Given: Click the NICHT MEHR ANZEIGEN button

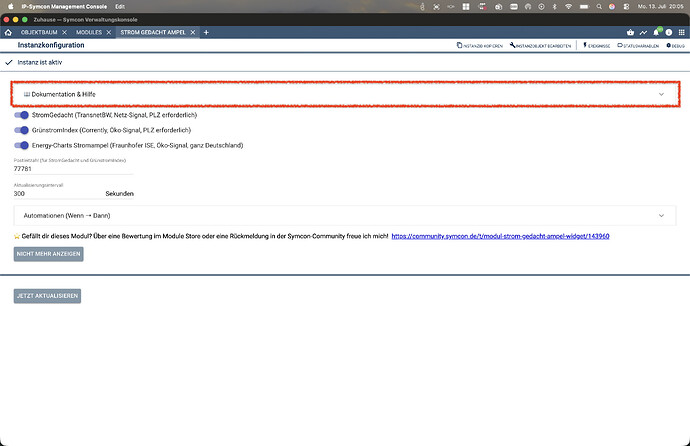Looking at the screenshot, I should 48,254.
